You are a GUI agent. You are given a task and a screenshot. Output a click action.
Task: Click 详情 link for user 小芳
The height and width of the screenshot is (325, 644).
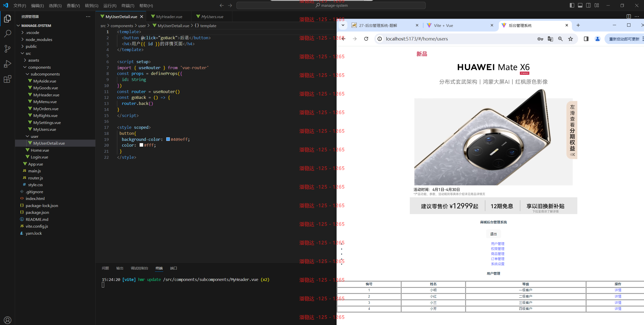[x=618, y=309]
